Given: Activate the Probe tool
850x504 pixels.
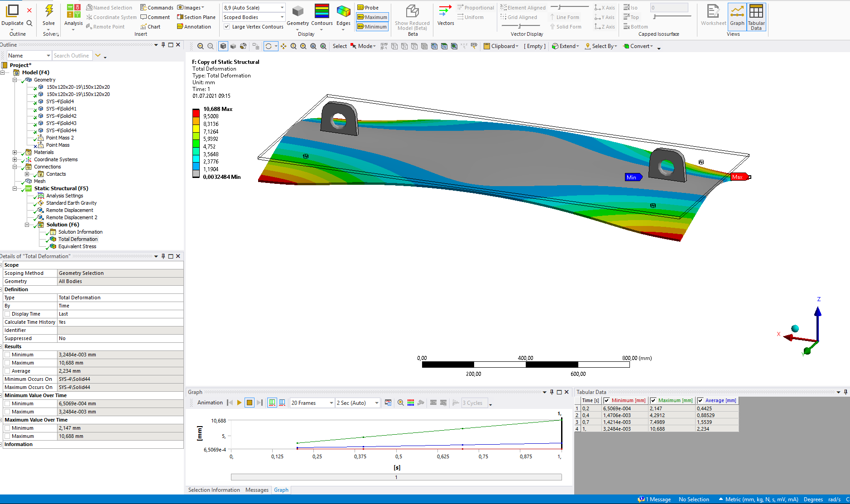Looking at the screenshot, I should click(x=368, y=8).
